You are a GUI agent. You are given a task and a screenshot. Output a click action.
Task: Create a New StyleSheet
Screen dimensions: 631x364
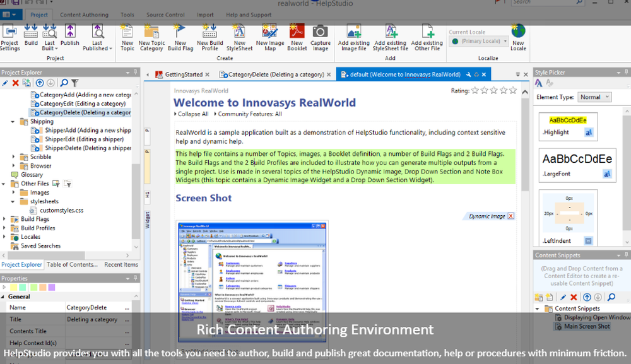[x=239, y=37]
